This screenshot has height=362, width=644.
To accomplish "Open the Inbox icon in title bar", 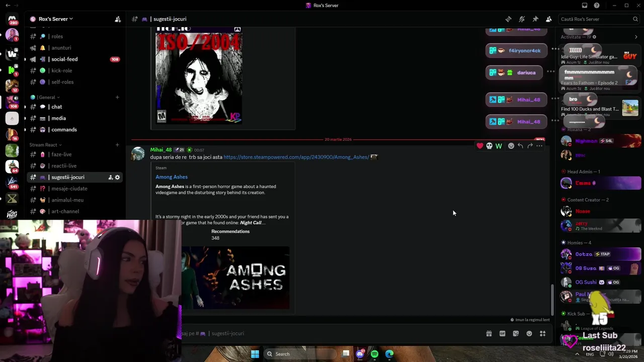I will (x=584, y=6).
